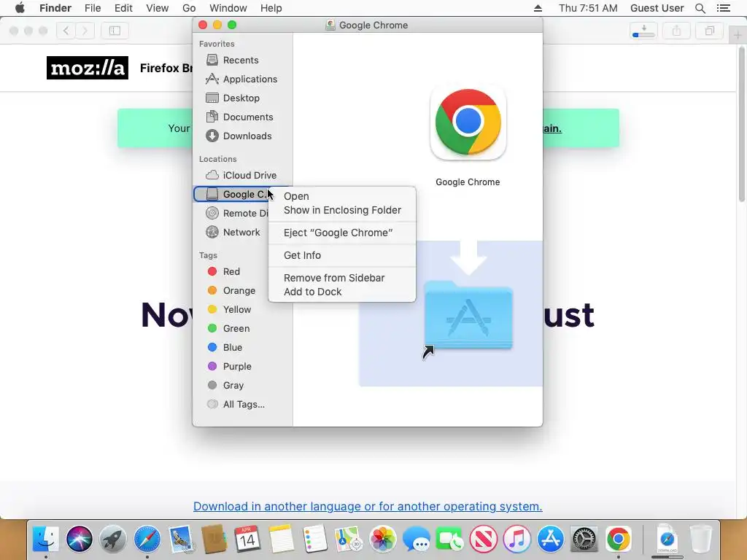Open Google Chrome in the Dock
The width and height of the screenshot is (747, 560).
[618, 539]
